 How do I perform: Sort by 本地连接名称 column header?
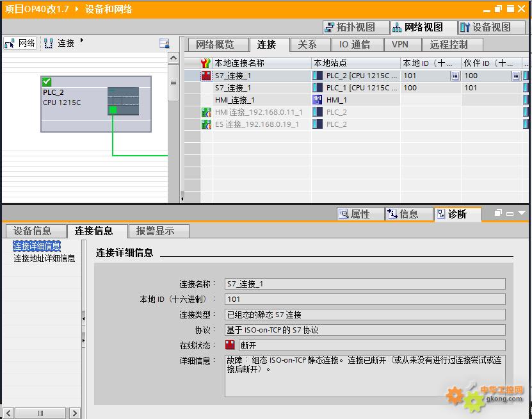coord(262,63)
